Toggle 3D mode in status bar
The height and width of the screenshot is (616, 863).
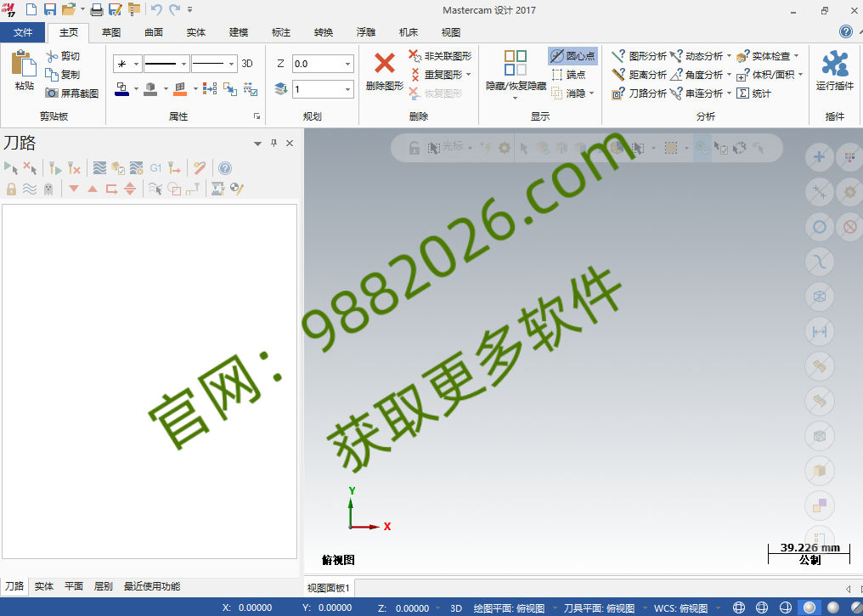pyautogui.click(x=456, y=608)
